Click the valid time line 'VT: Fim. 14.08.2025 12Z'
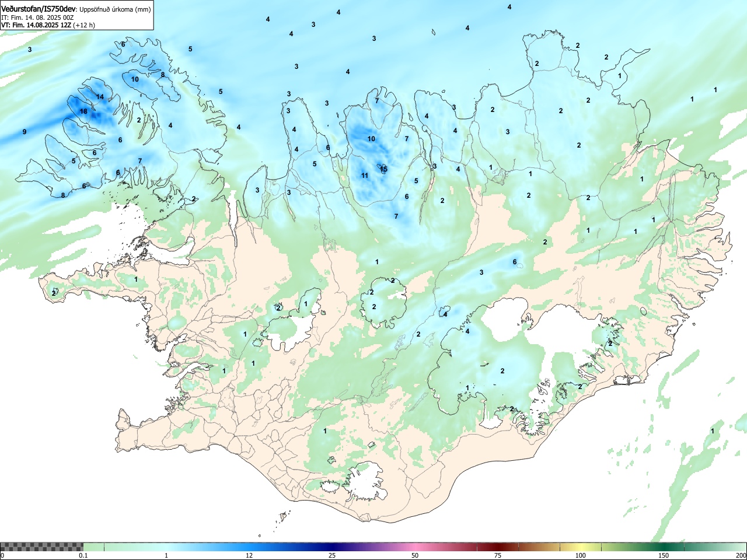The height and width of the screenshot is (560, 747). tap(36, 25)
